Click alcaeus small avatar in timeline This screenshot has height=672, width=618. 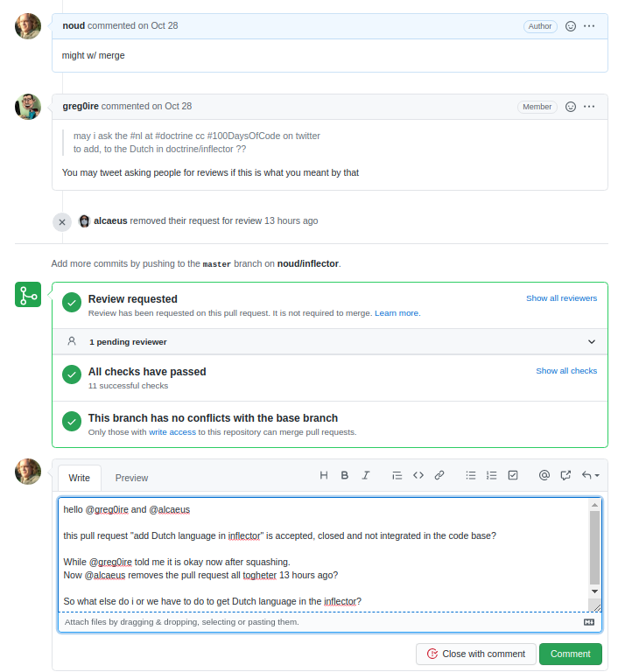coord(85,221)
